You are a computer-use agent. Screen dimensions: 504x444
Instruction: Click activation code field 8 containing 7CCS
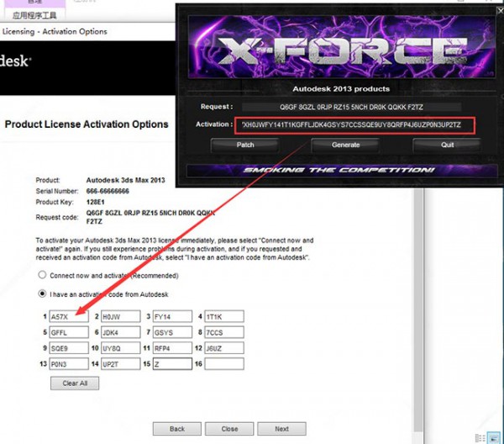click(x=224, y=332)
